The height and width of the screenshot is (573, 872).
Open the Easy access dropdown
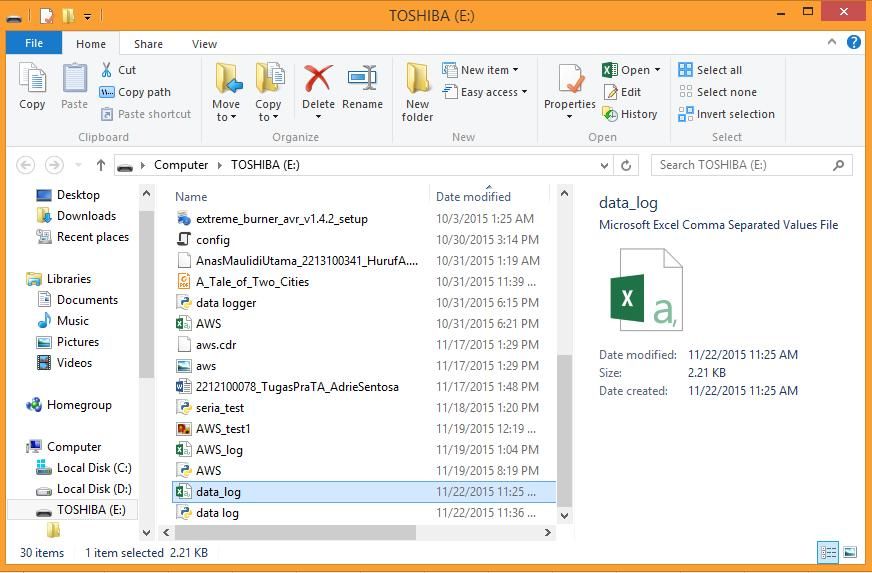484,92
